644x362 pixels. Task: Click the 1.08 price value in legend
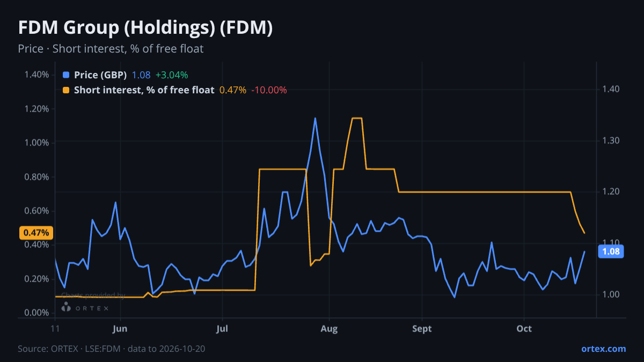[x=141, y=75]
